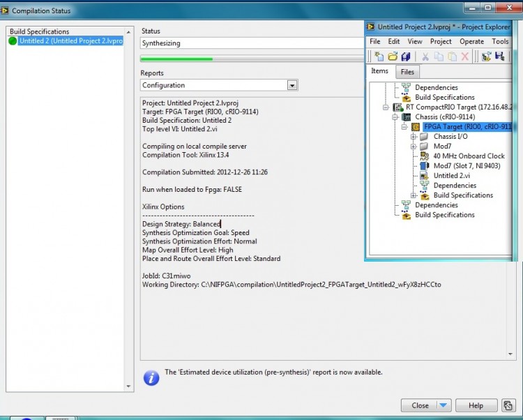Click Open Project folder icon in Project Explorer
The image size is (523, 420).
393,57
